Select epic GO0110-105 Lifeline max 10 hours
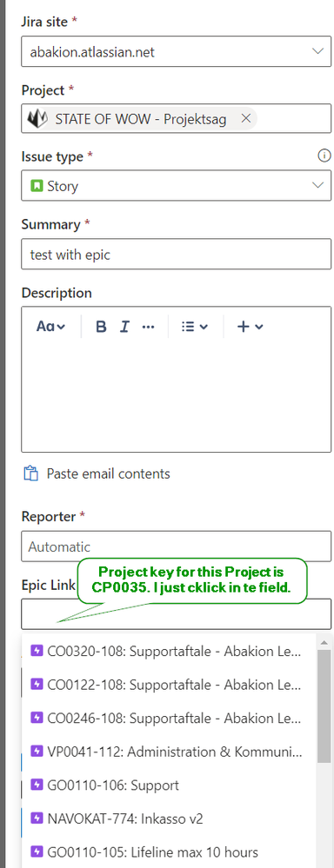Viewport: 334px width, 868px height. pos(169,851)
